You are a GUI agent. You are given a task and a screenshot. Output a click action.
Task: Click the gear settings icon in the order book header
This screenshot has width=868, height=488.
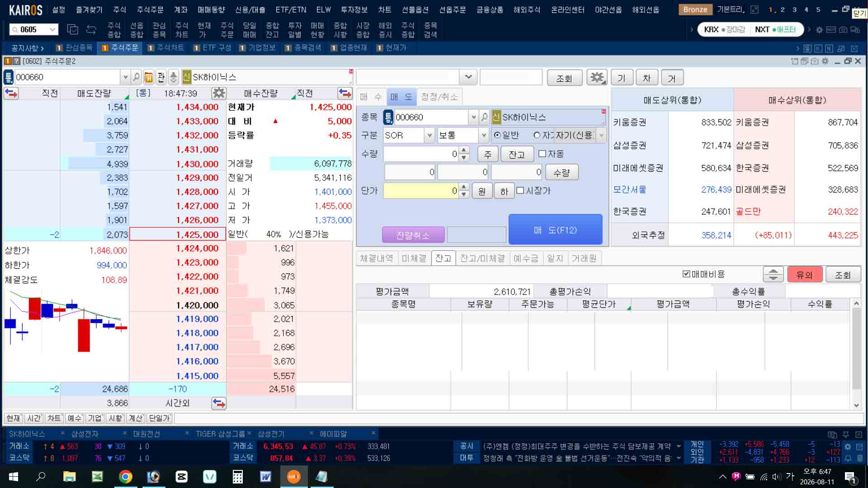point(219,93)
